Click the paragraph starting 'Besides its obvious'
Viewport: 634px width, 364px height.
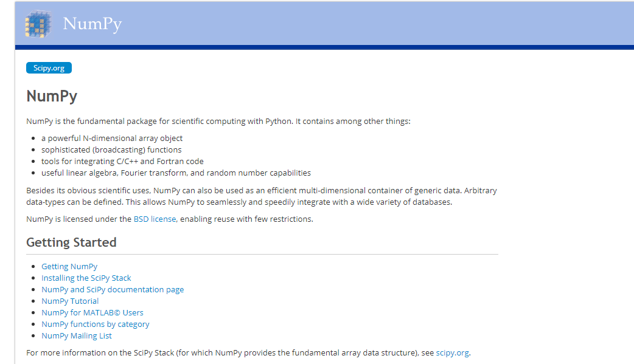click(x=262, y=196)
